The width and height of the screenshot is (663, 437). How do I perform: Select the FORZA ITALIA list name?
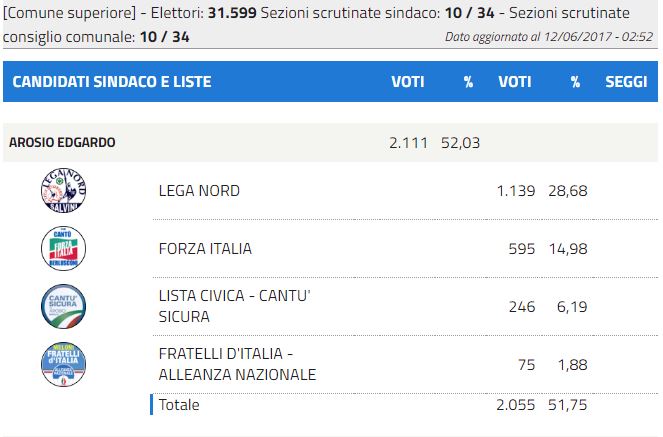tap(205, 249)
